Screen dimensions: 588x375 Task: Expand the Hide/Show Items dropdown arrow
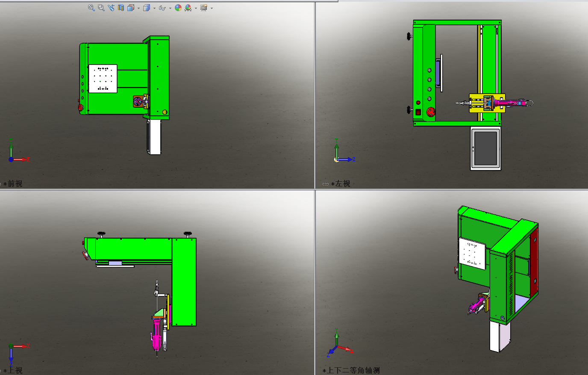tap(170, 8)
